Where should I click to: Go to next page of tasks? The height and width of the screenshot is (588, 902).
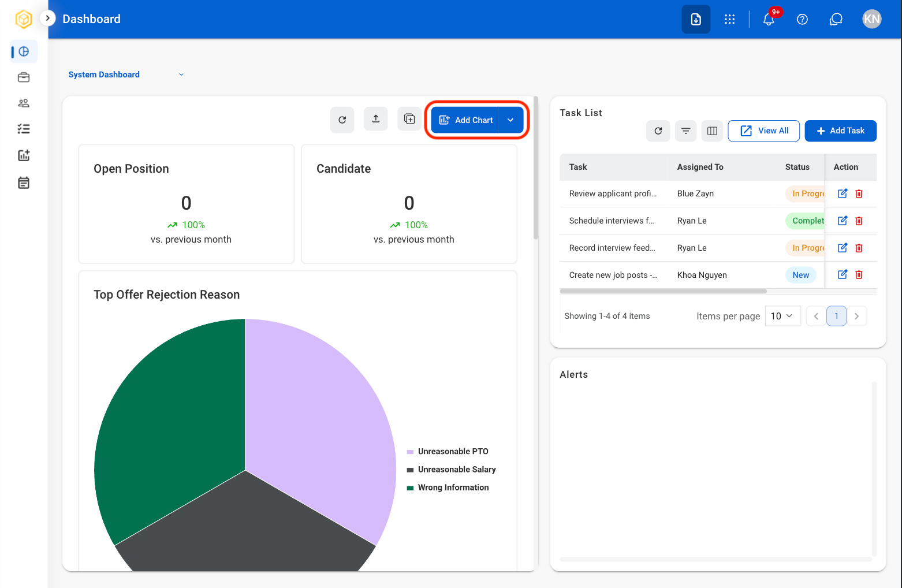pyautogui.click(x=857, y=316)
